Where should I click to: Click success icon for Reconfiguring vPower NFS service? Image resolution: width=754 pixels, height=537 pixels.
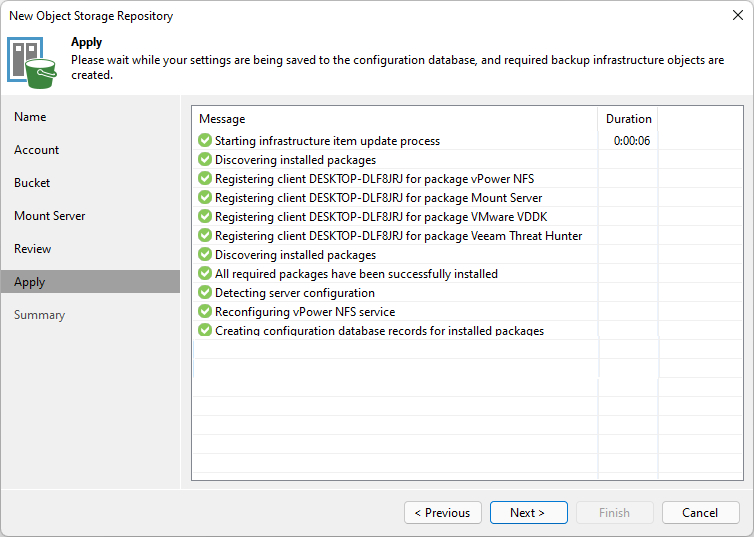point(205,312)
